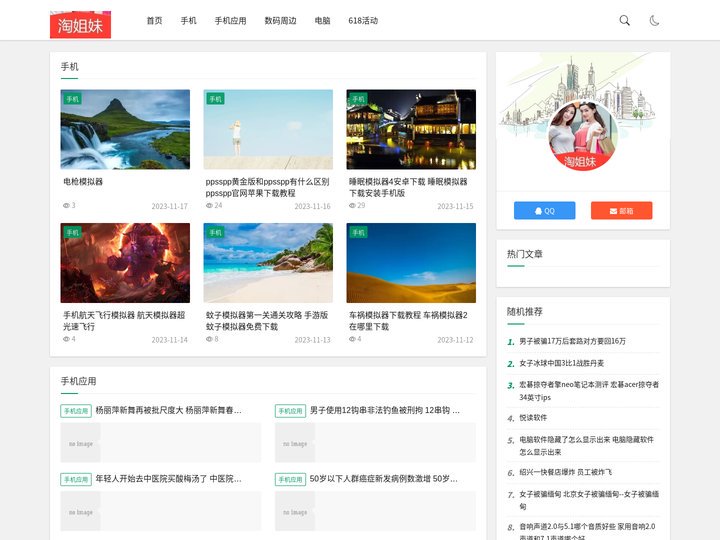Click 手机应用 tag beside 男子使用12钩串
This screenshot has height=540, width=720.
click(290, 411)
